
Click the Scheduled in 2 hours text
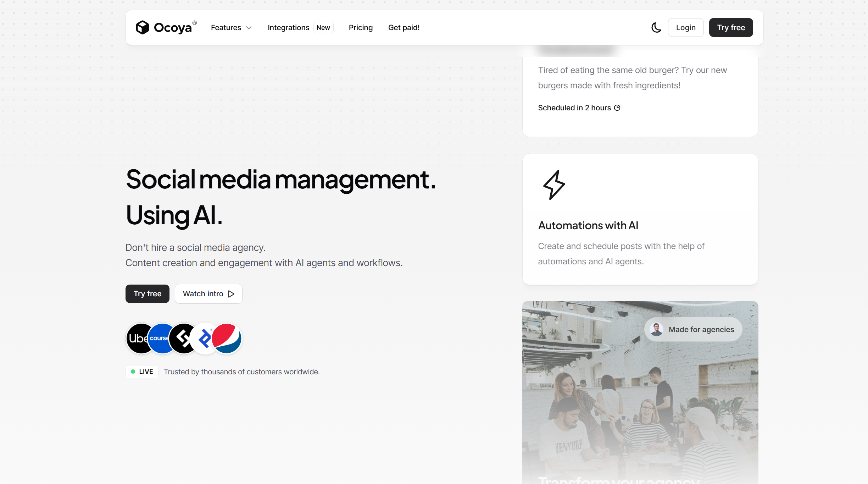click(574, 108)
